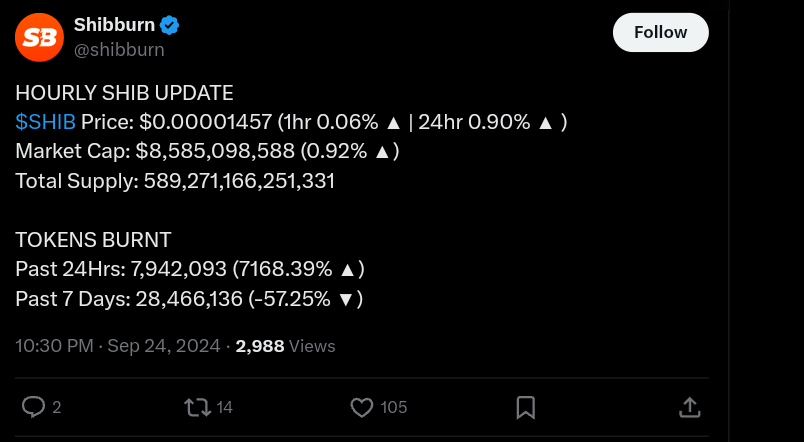Click the TOKENS BURNT text line

[x=93, y=240]
